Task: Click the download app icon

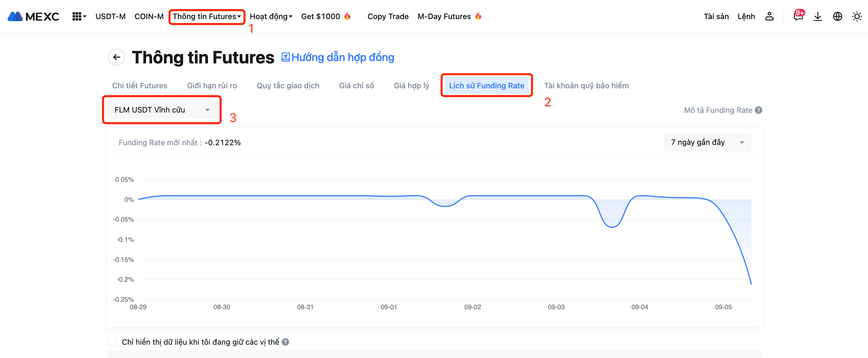Action: [818, 16]
